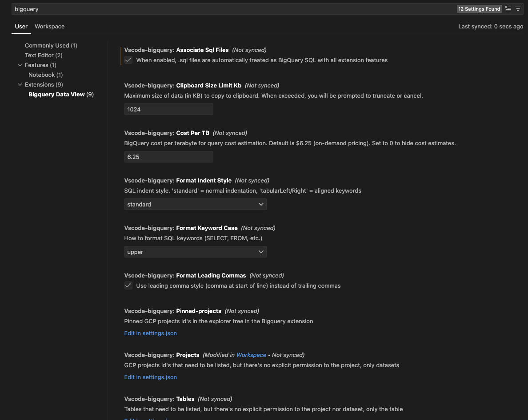The width and height of the screenshot is (528, 420).
Task: Collapse the Features tree section
Action: [20, 65]
